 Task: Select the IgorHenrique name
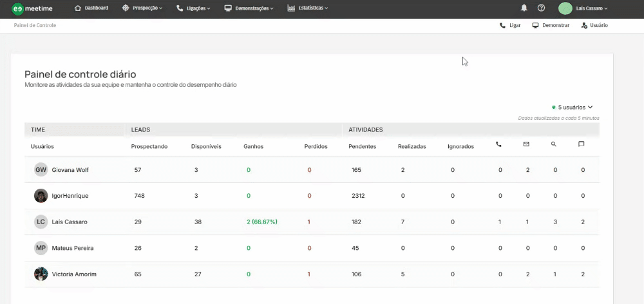(x=70, y=196)
